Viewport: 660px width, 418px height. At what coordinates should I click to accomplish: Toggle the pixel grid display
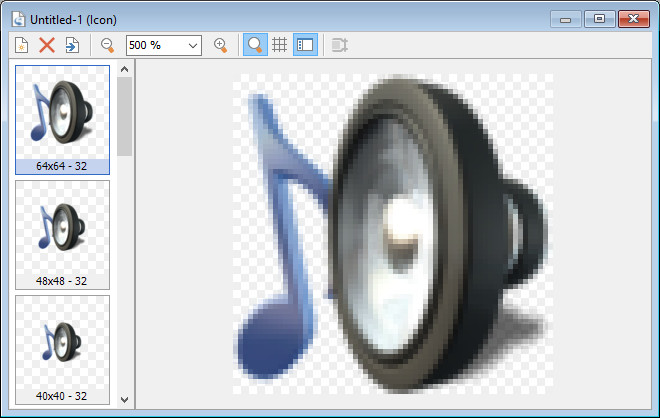coord(280,45)
